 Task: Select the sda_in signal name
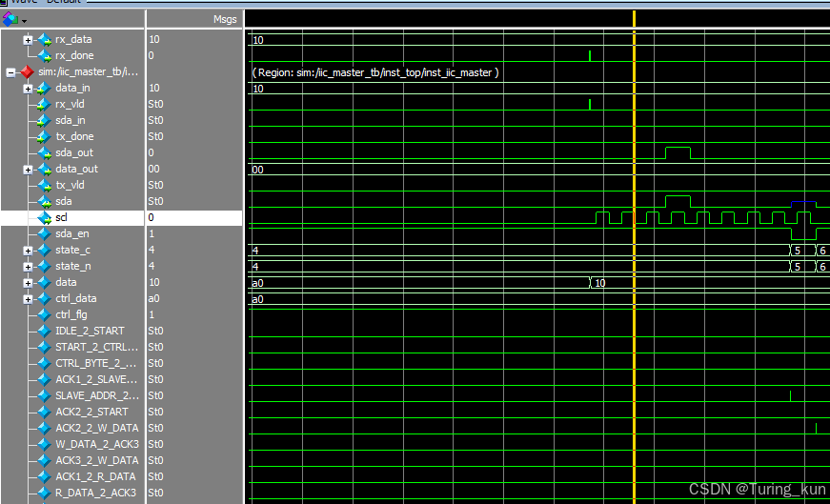coord(70,121)
